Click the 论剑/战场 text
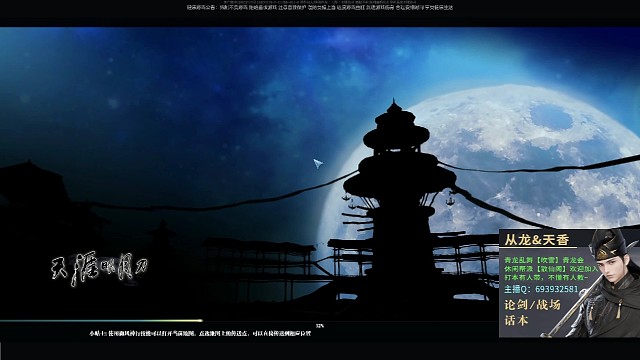The width and height of the screenshot is (640, 360). pyautogui.click(x=532, y=304)
